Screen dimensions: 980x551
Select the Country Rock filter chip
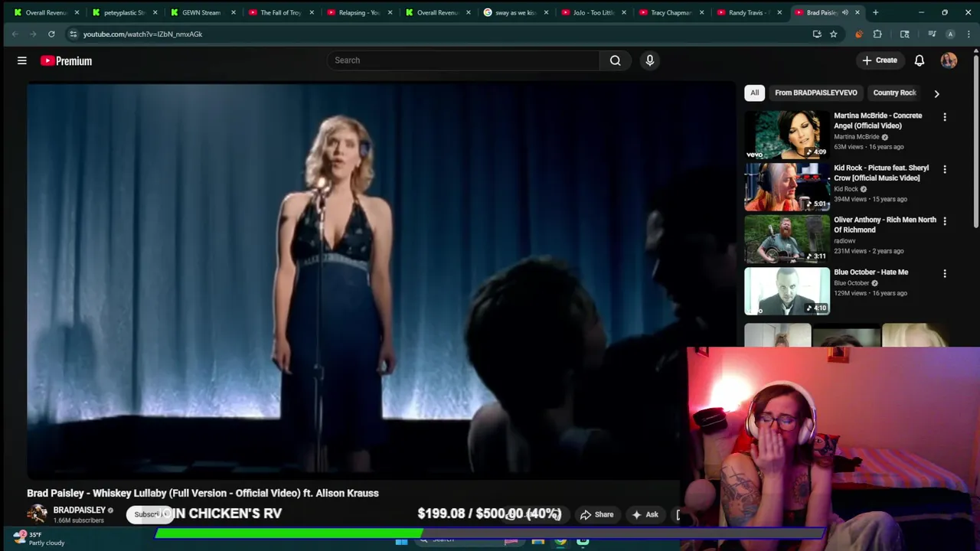pyautogui.click(x=894, y=93)
